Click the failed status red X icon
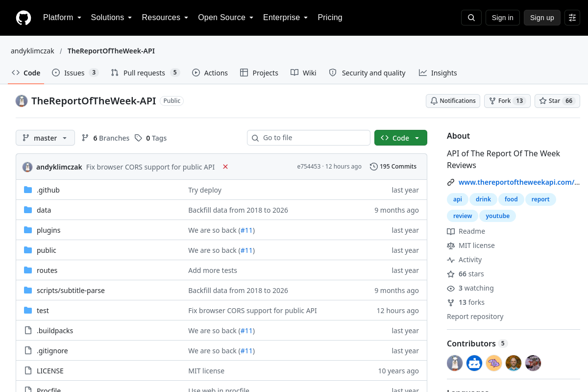Viewport: 588px width, 392px height. point(225,167)
